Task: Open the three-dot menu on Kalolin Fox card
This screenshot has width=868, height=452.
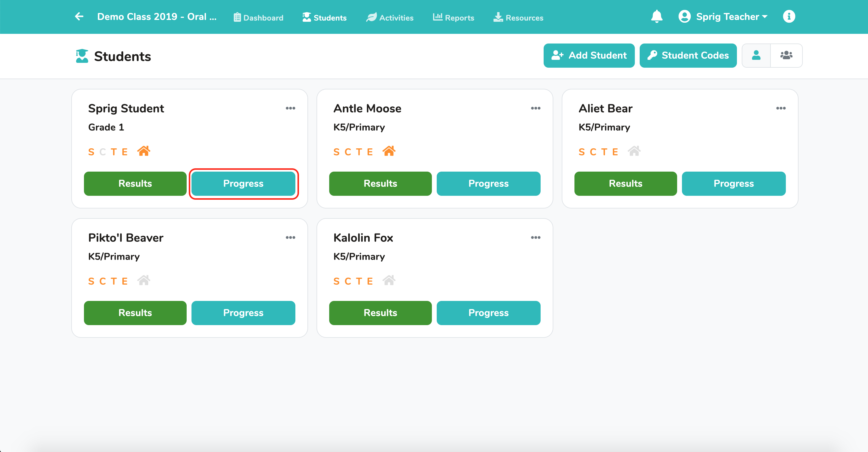Action: (535, 237)
